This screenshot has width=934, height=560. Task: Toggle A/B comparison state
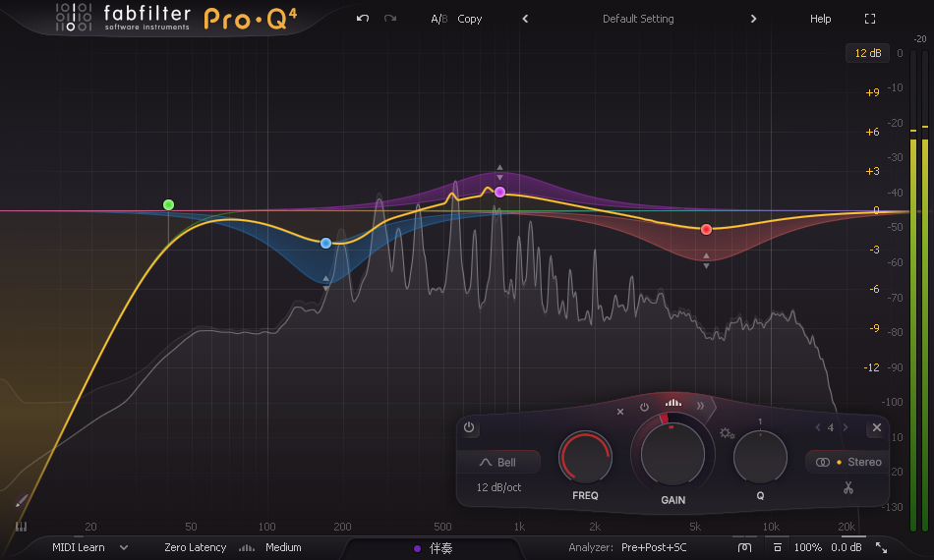click(438, 19)
